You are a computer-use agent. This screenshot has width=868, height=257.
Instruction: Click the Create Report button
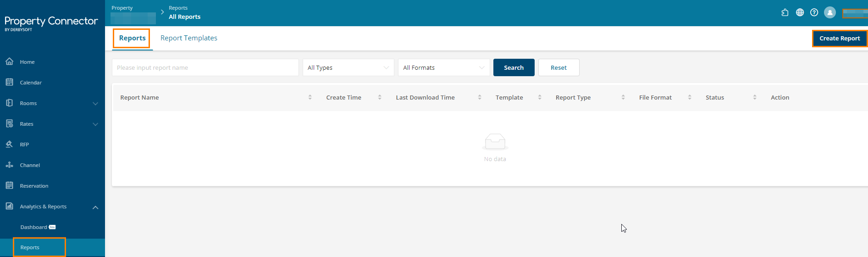[840, 38]
